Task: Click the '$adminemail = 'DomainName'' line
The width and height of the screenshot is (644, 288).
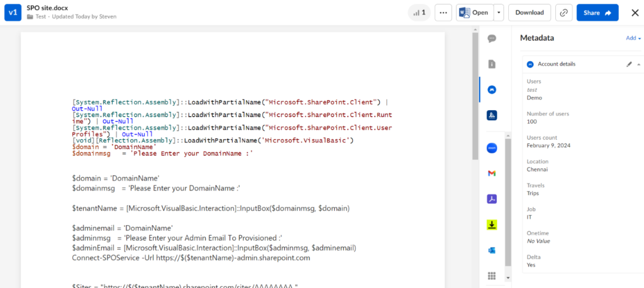Action: coord(123,228)
